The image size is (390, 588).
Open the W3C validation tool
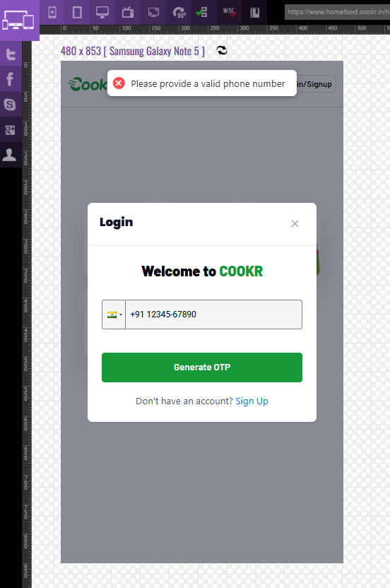[x=229, y=13]
